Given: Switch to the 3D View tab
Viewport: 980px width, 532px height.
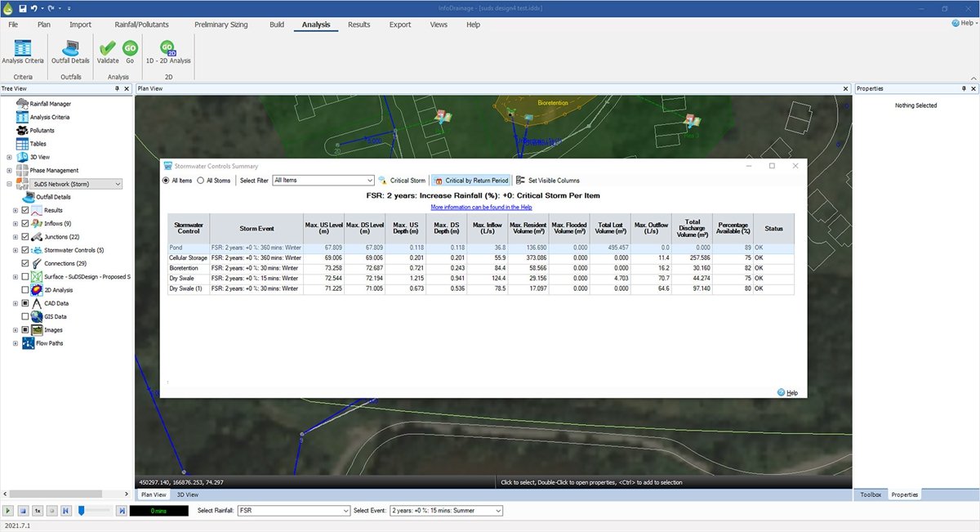Looking at the screenshot, I should (x=187, y=494).
